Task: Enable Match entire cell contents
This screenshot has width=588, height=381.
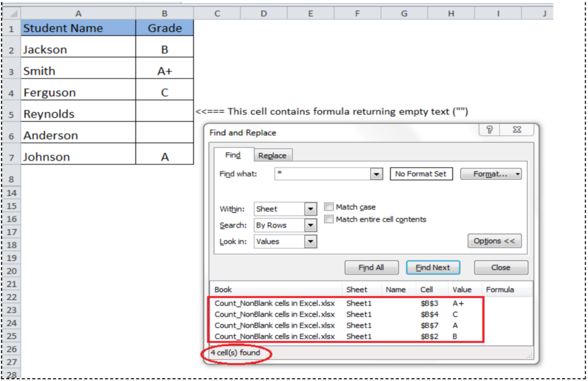Action: coord(328,219)
